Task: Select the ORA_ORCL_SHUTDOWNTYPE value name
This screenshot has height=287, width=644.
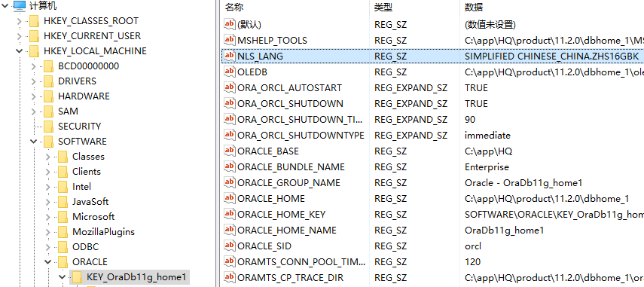Action: 301,135
